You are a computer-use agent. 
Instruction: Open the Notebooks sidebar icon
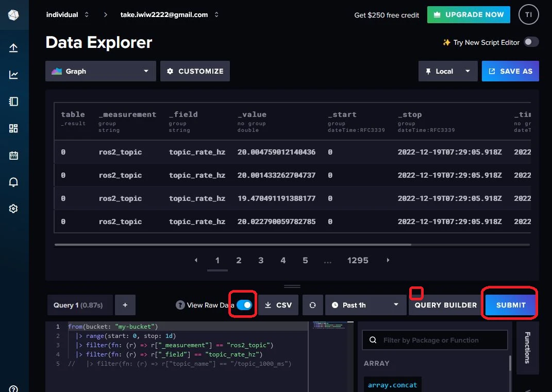click(x=13, y=101)
